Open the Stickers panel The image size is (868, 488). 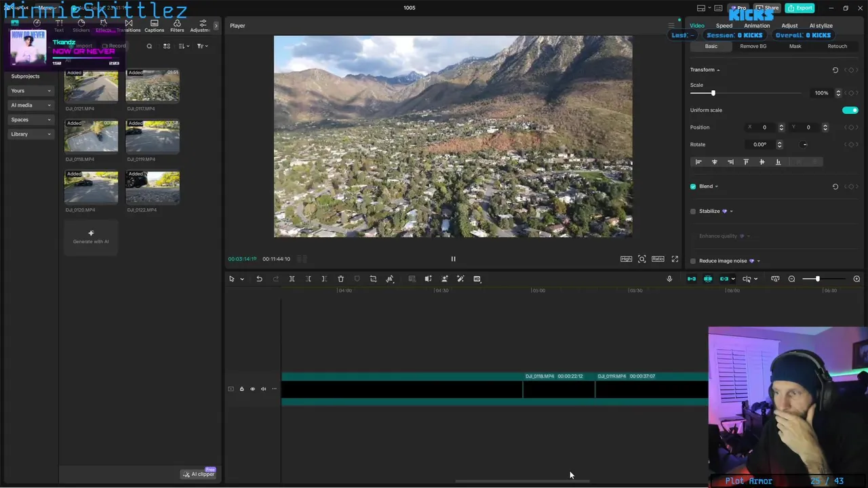point(81,26)
